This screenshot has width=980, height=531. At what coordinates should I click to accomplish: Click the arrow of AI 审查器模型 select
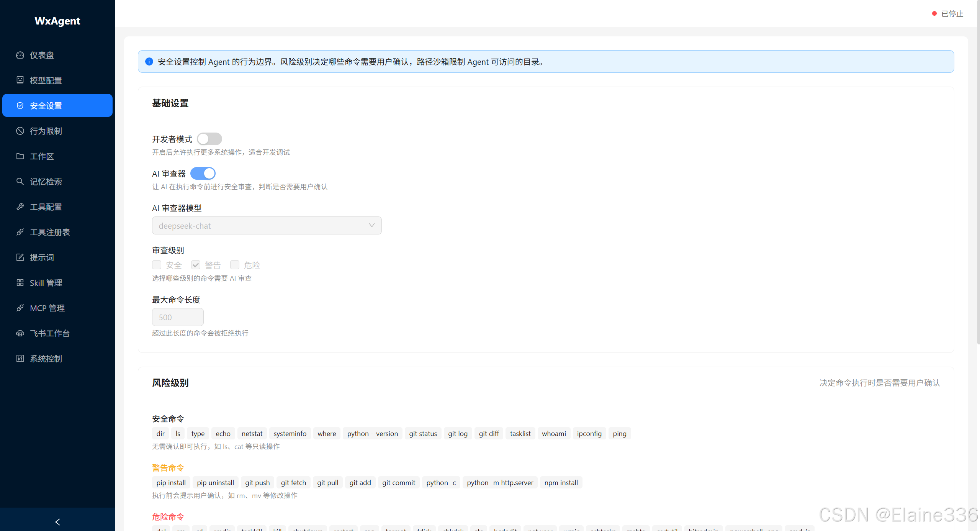coord(371,225)
